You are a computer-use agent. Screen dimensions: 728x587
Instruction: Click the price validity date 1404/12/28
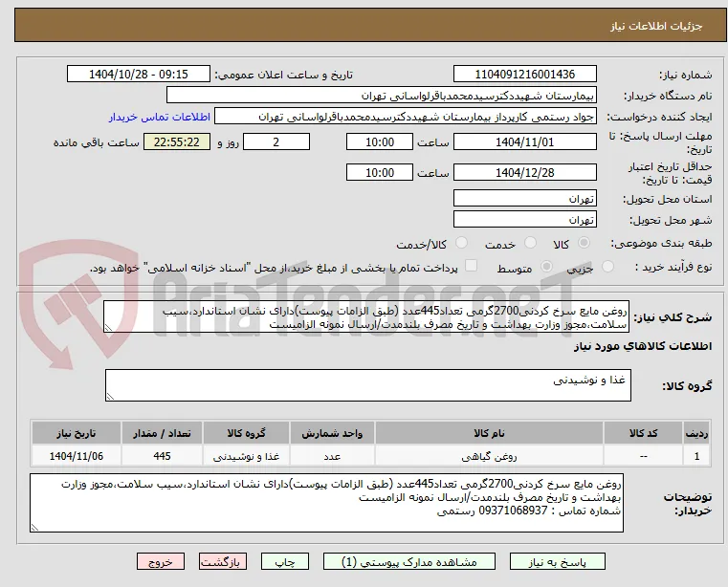(524, 172)
